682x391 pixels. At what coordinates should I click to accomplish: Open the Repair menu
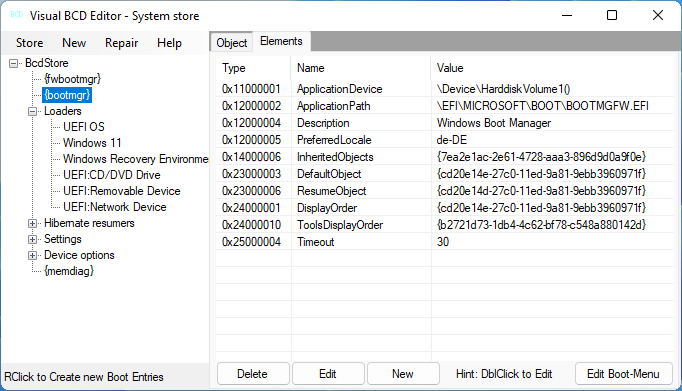(121, 43)
